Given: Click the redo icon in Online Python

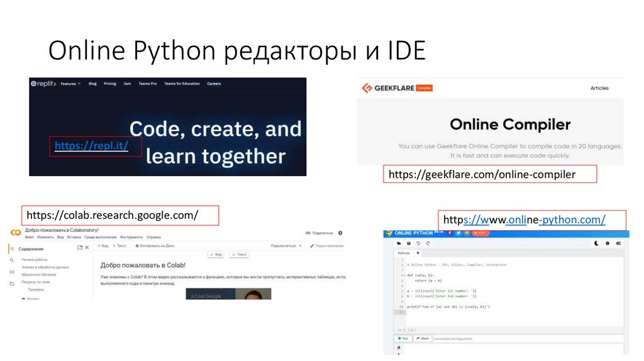Looking at the screenshot, I should point(428,243).
